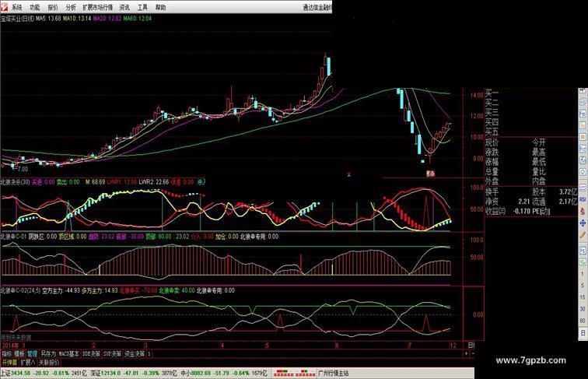Click the 现价 label in the quote panel
This screenshot has height=379, width=588.
tap(492, 142)
